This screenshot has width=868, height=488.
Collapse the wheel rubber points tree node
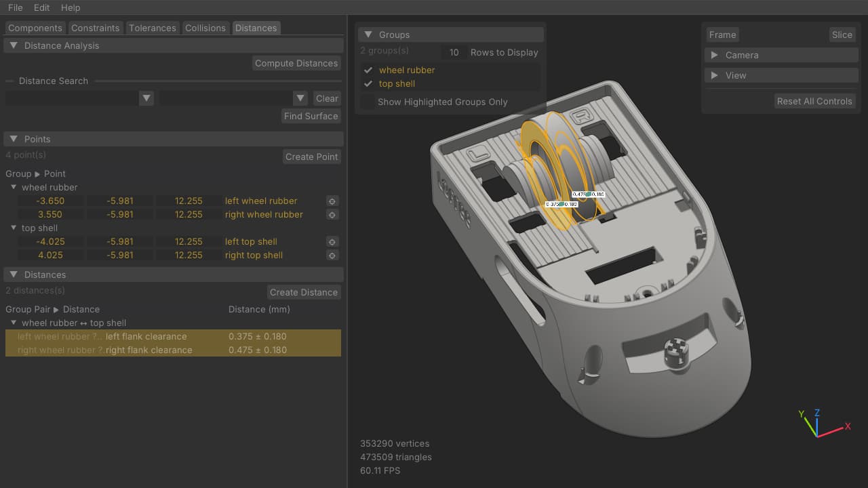(x=14, y=187)
